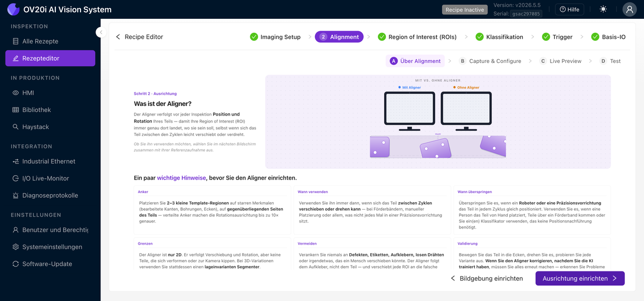Viewport: 644px width, 301px height.
Task: Open Diagnoseprotokolle page
Action: click(x=50, y=196)
